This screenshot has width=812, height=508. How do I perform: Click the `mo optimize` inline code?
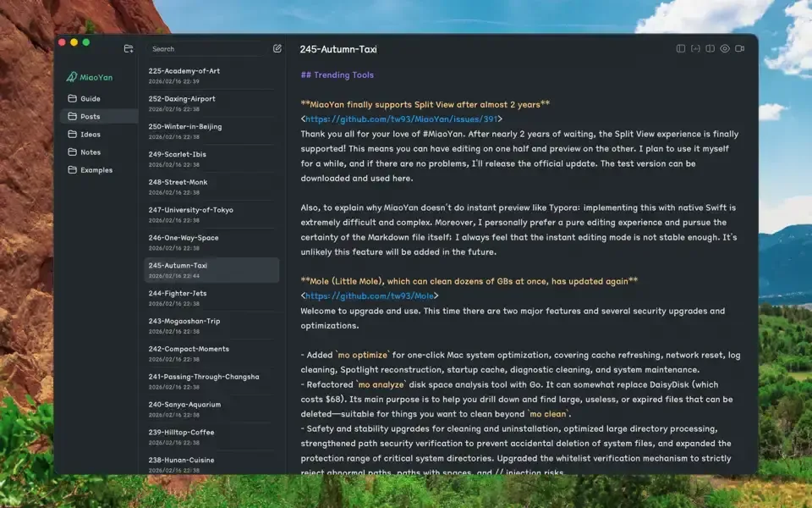pos(363,355)
